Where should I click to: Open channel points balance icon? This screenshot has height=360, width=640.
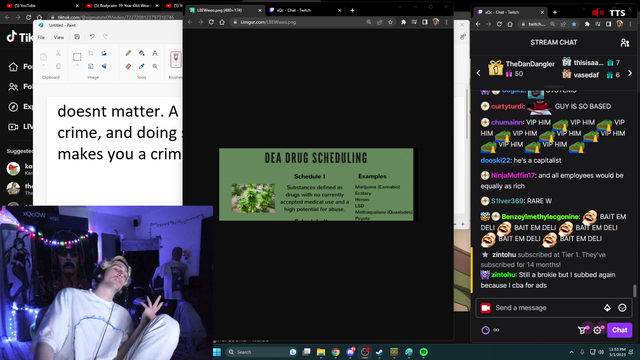[x=485, y=330]
